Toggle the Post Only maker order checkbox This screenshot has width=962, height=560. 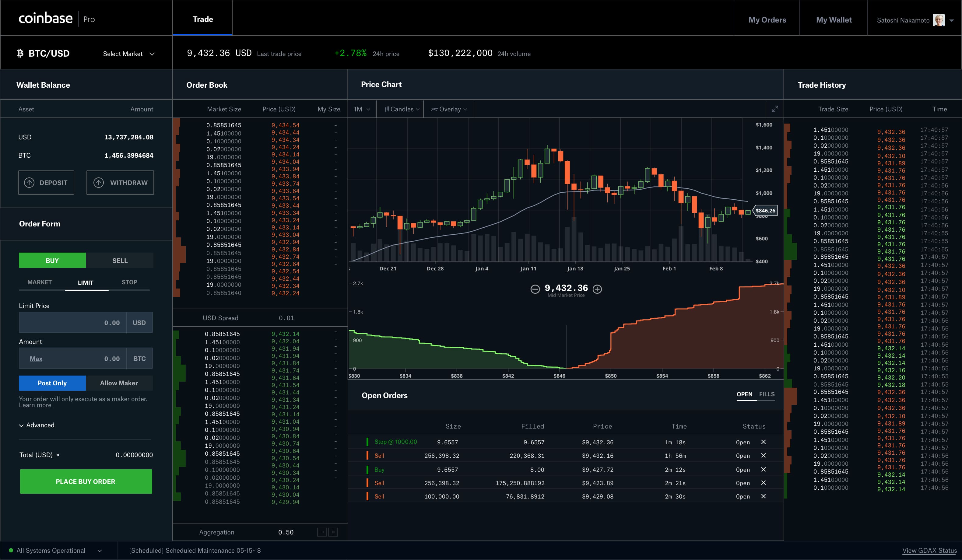click(x=52, y=383)
